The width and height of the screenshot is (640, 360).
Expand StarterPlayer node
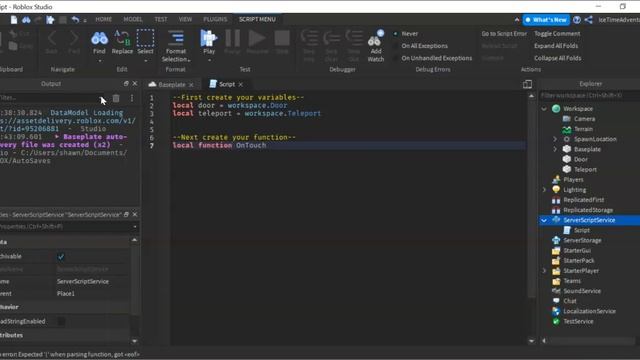click(544, 271)
